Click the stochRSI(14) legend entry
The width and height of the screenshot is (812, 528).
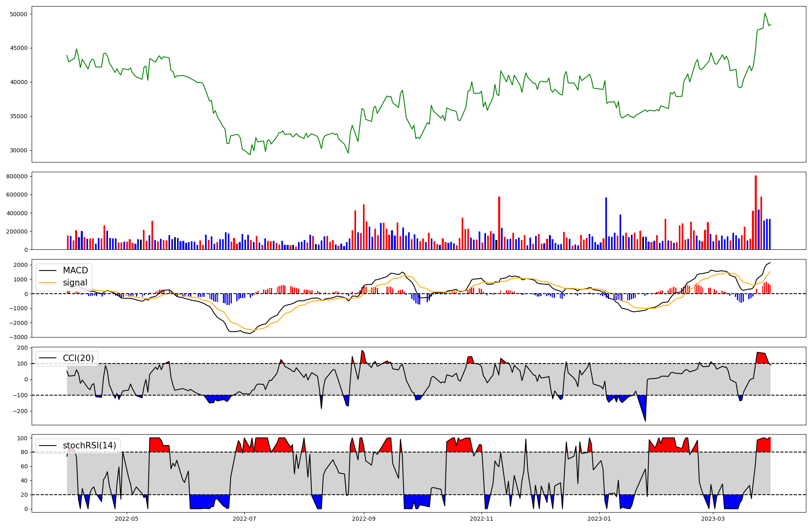(x=89, y=446)
